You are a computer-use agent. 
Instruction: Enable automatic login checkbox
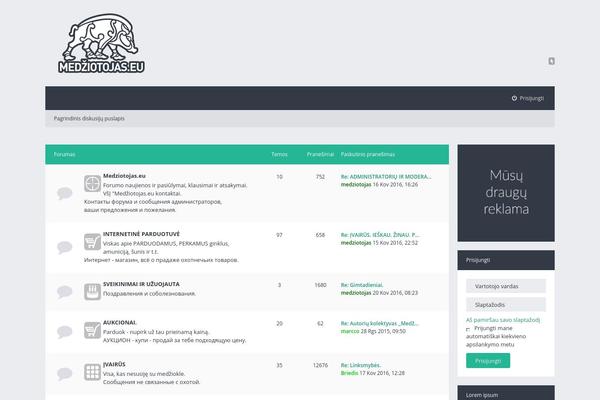tap(468, 329)
